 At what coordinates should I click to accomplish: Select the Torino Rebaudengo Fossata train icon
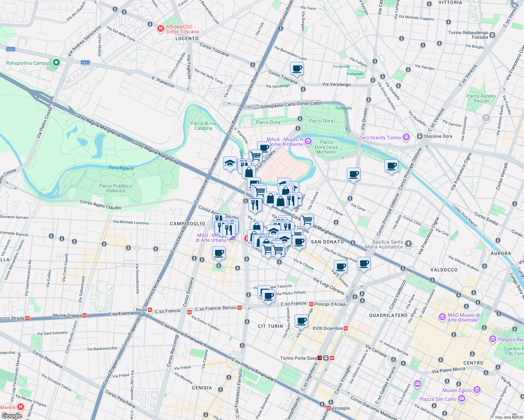(492, 35)
